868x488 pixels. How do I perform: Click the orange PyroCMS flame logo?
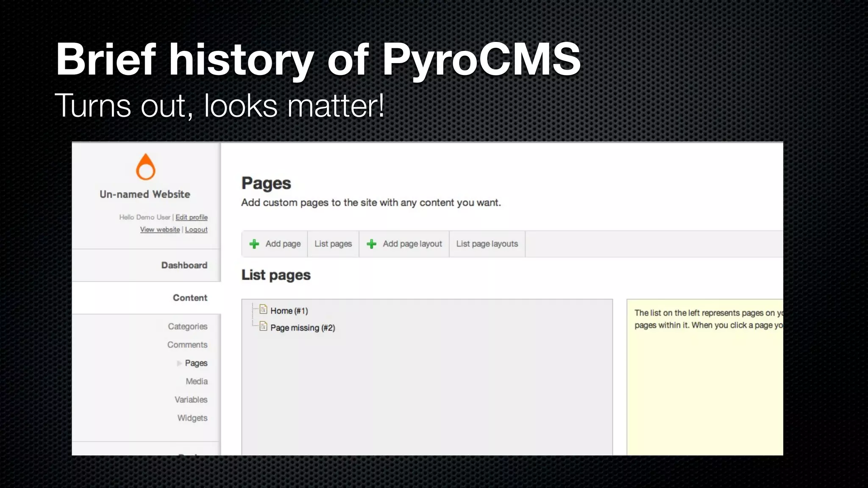click(145, 166)
